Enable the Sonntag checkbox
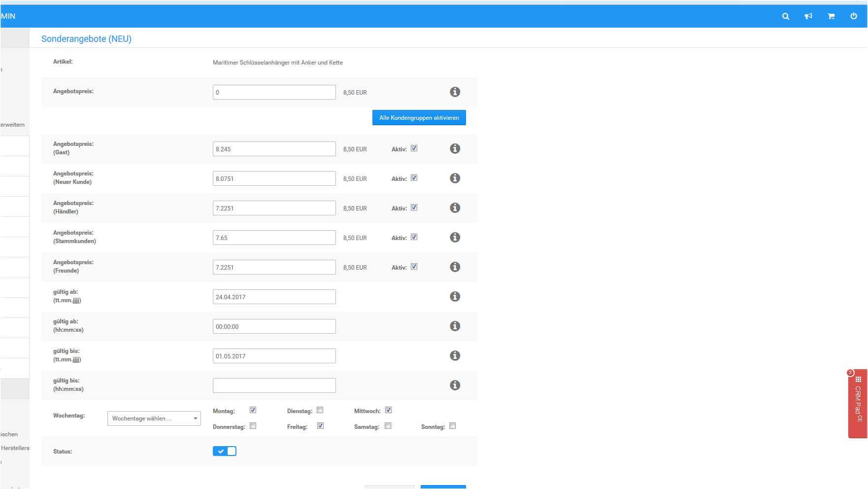The width and height of the screenshot is (868, 489). (x=452, y=426)
